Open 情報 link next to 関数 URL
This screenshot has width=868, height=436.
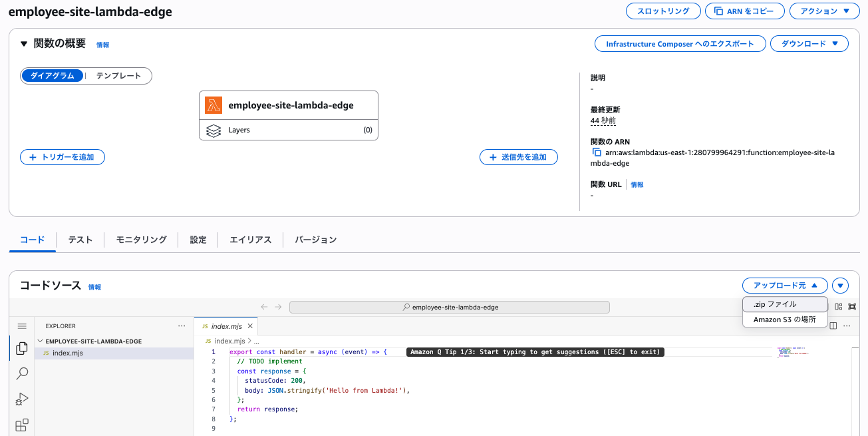[637, 184]
